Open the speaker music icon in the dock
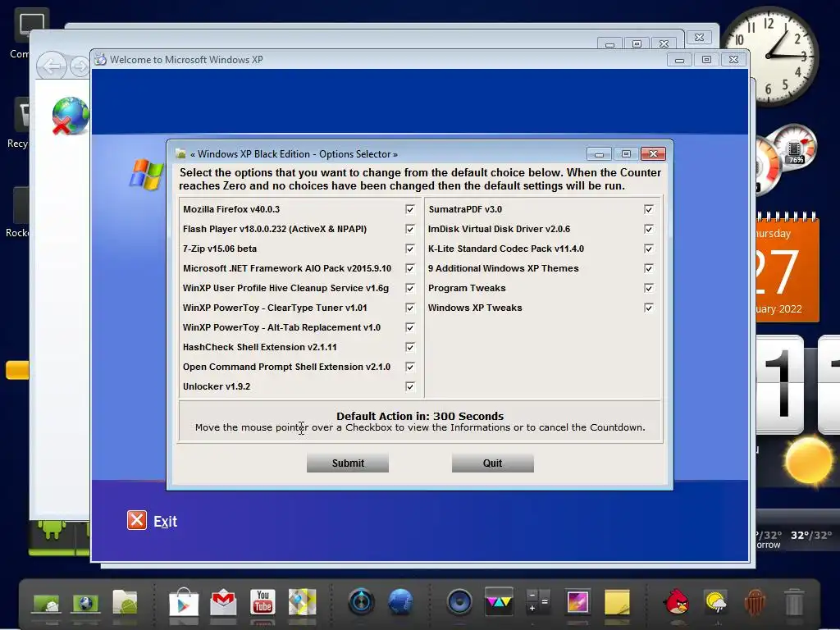The image size is (840, 630). pos(459,602)
